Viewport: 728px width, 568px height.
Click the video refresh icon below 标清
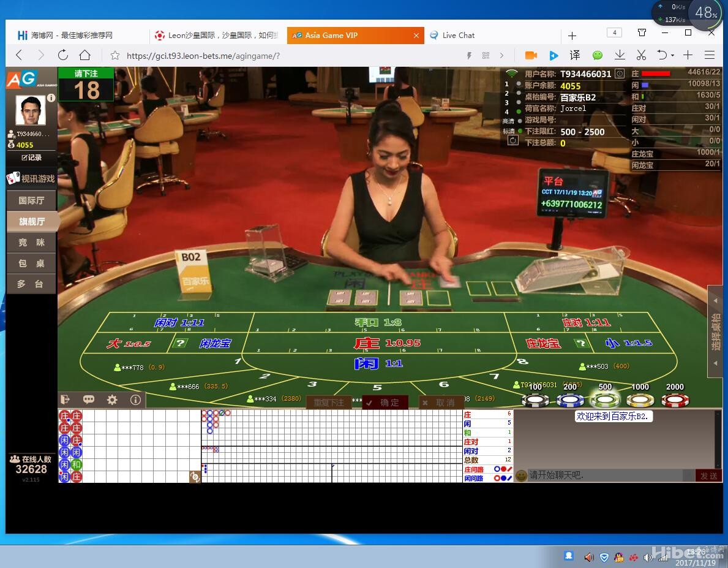tap(512, 140)
